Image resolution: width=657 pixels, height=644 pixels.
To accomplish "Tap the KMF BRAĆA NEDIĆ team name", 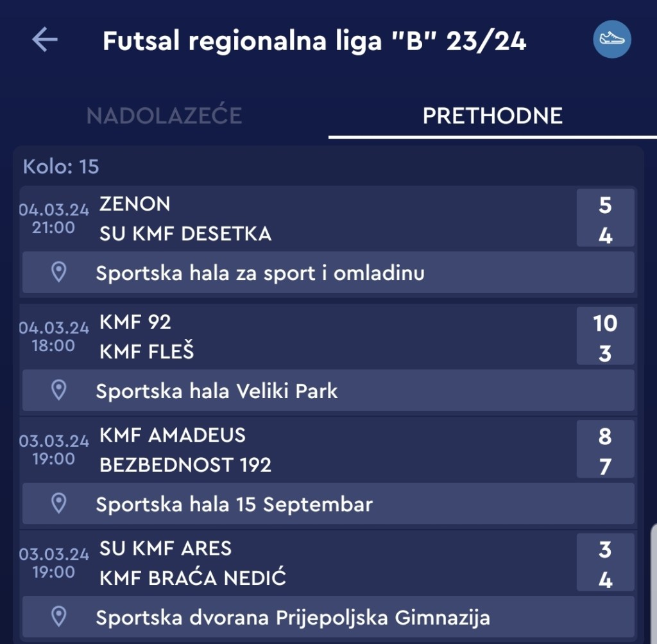I will click(192, 578).
